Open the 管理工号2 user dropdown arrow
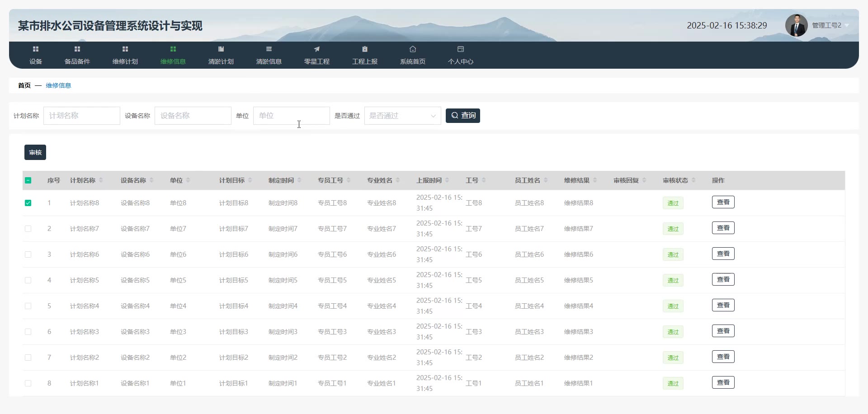Screen dimensions: 868x414 click(847, 26)
